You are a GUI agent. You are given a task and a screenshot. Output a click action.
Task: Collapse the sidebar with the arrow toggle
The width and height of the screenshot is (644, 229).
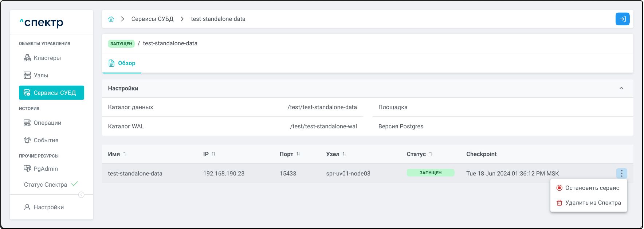point(81,195)
